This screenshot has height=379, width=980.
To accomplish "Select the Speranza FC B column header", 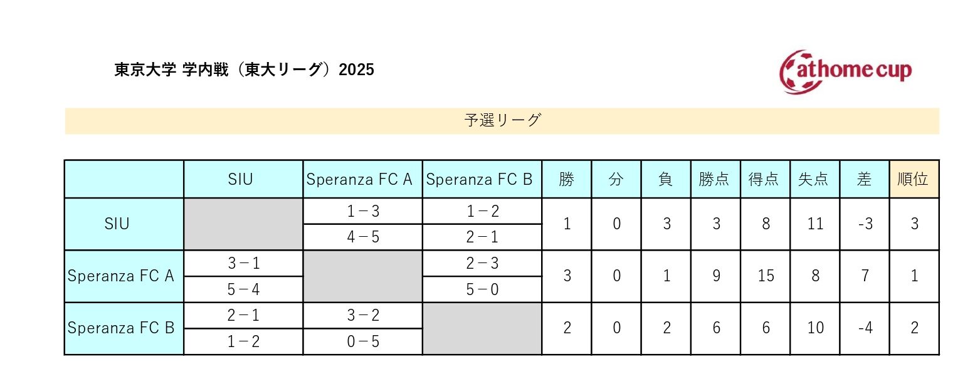I will 482,179.
